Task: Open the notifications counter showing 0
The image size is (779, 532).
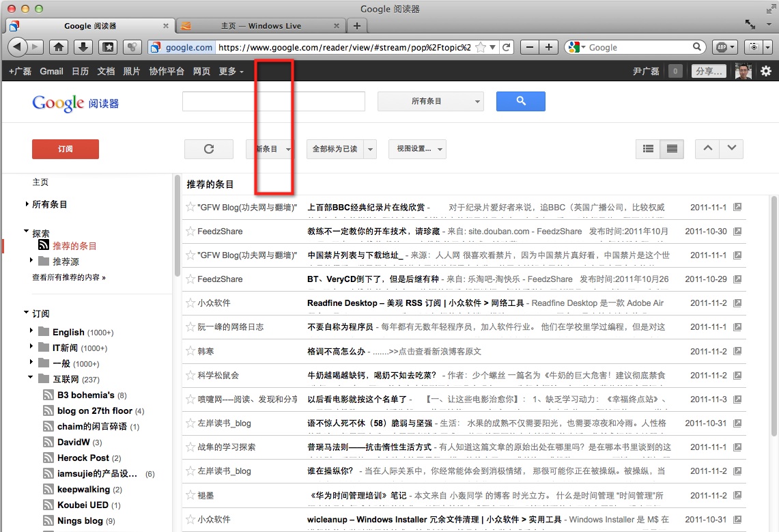Action: point(675,71)
